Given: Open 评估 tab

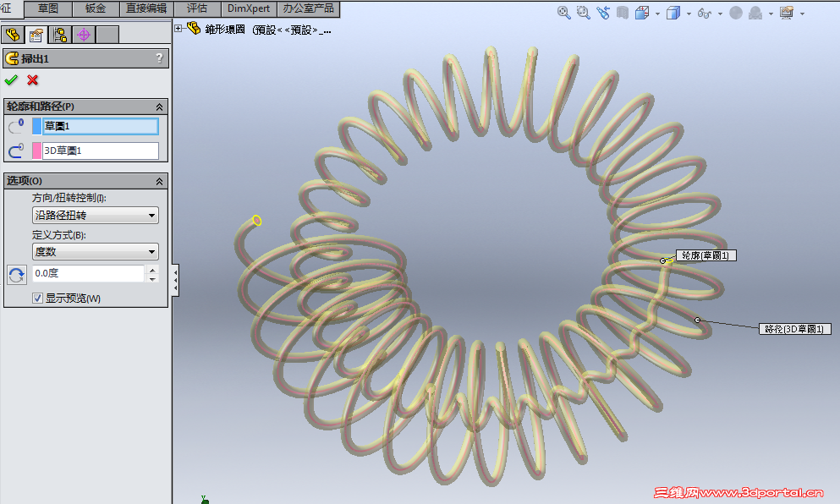Looking at the screenshot, I should 197,8.
